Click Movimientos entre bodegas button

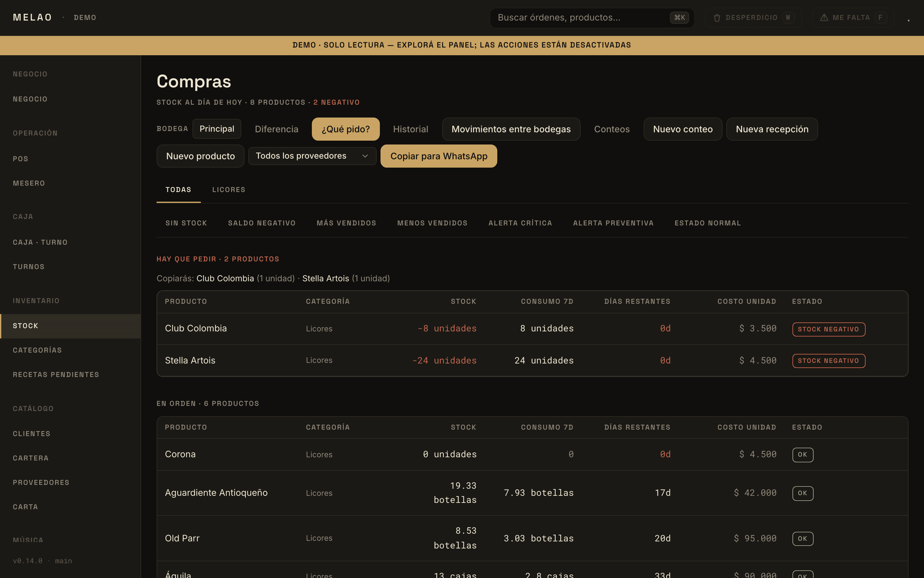point(511,129)
